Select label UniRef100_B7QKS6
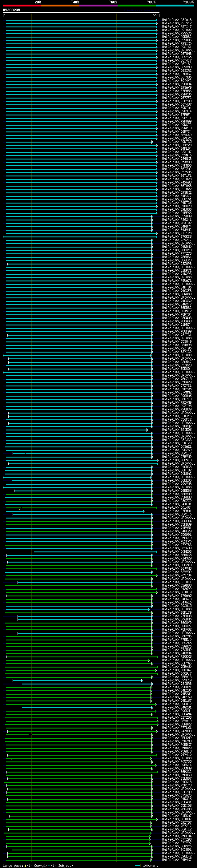This screenshot has width=197, height=868. [177, 236]
